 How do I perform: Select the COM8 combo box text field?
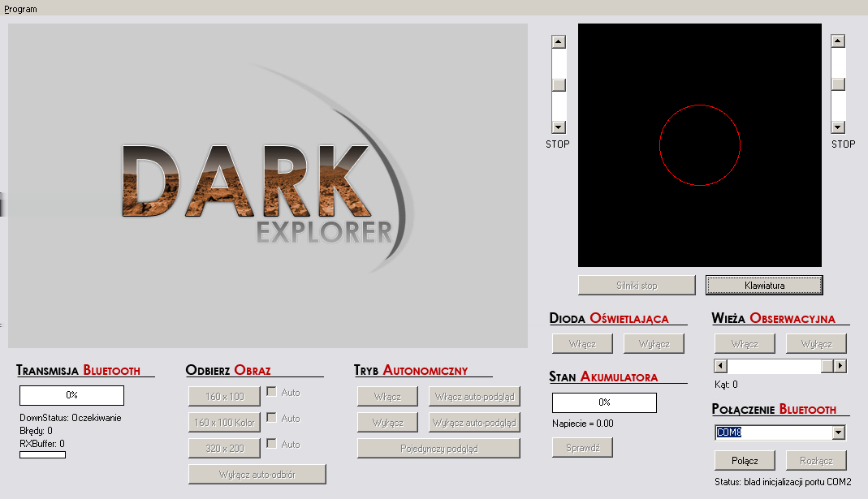coord(774,432)
